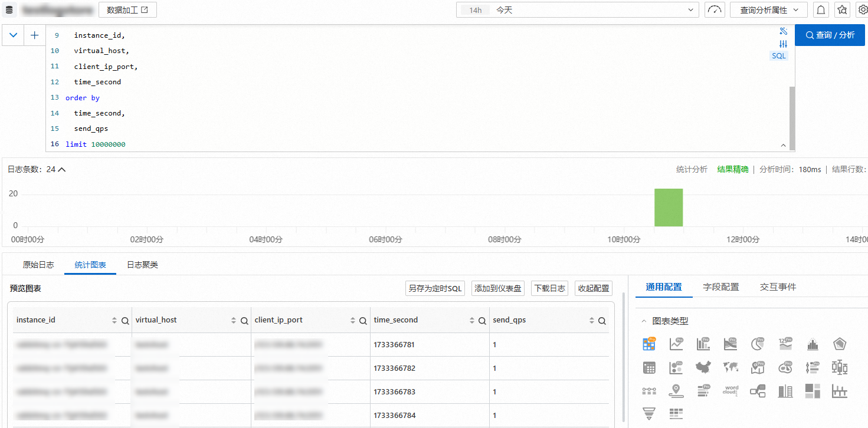868x428 pixels.
Task: Select the Pro table chart type
Action: tap(650, 344)
